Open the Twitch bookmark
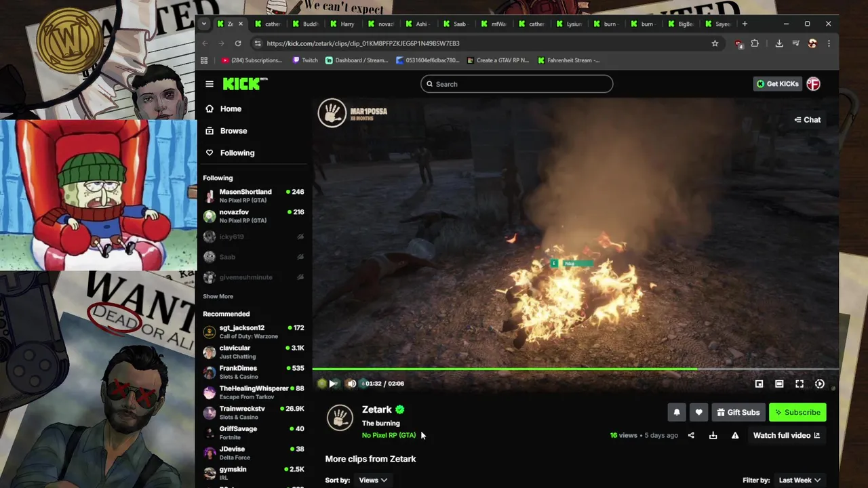 point(304,60)
